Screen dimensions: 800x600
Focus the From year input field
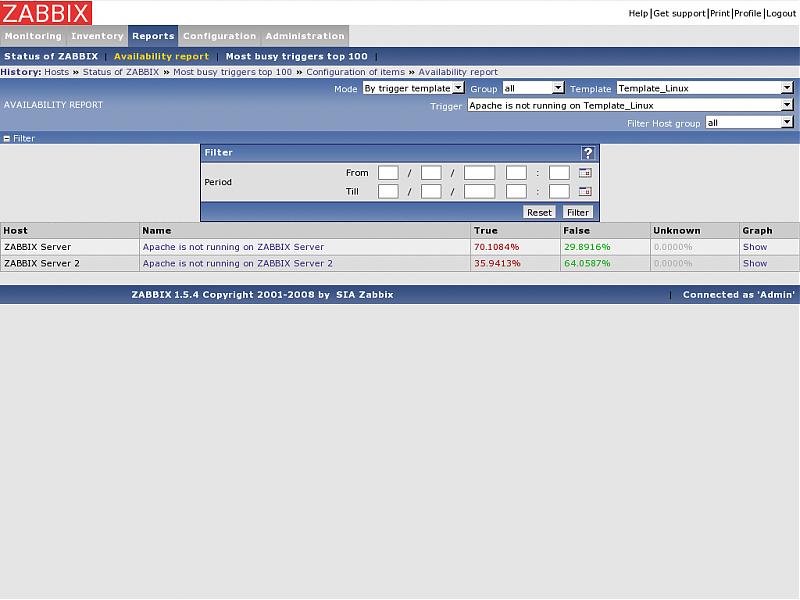click(x=480, y=173)
